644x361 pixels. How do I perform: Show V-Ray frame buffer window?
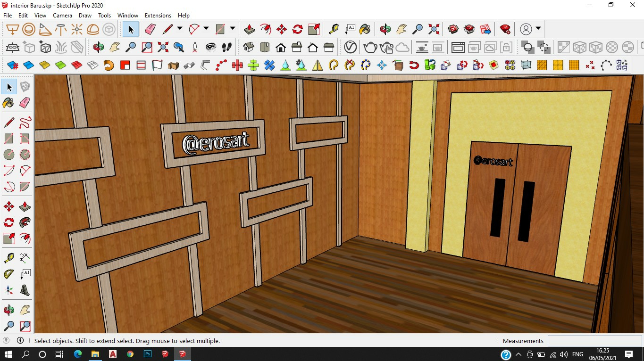tap(458, 47)
